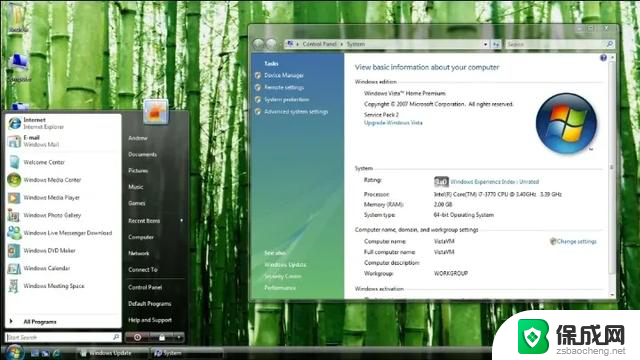The width and height of the screenshot is (640, 360).
Task: Open Default Programs from Start menu
Action: [150, 304]
